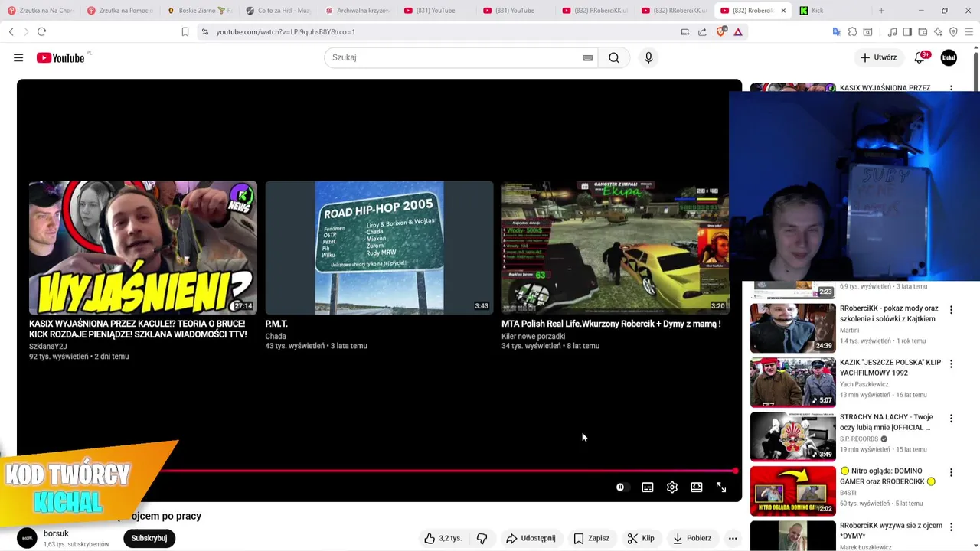The width and height of the screenshot is (980, 551).
Task: Click the address bar URL youtube.com/watch
Action: click(286, 32)
